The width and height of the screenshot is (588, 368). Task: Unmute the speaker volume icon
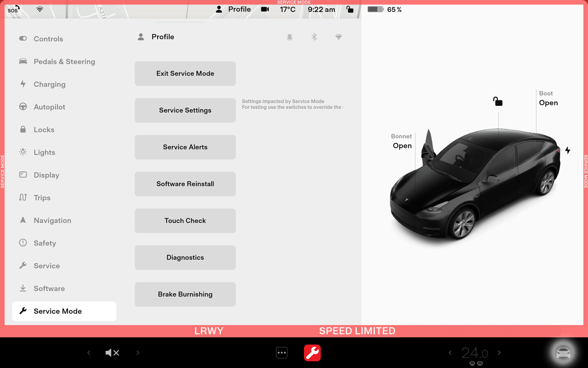coord(112,352)
